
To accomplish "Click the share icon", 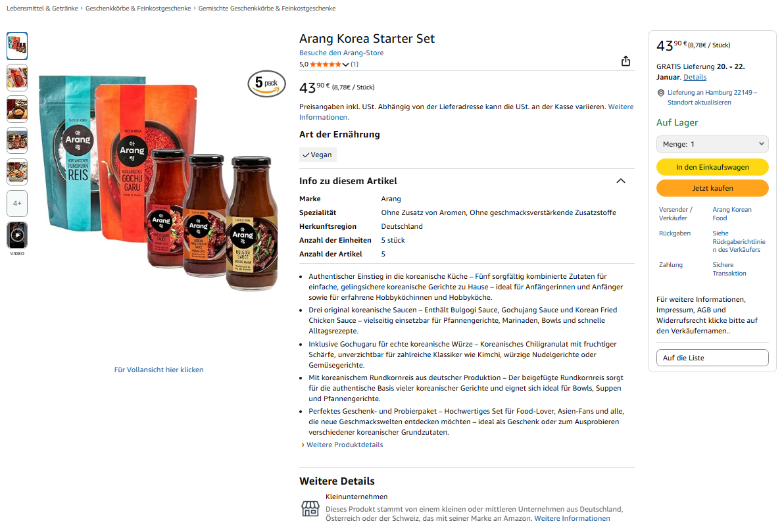I will point(625,61).
